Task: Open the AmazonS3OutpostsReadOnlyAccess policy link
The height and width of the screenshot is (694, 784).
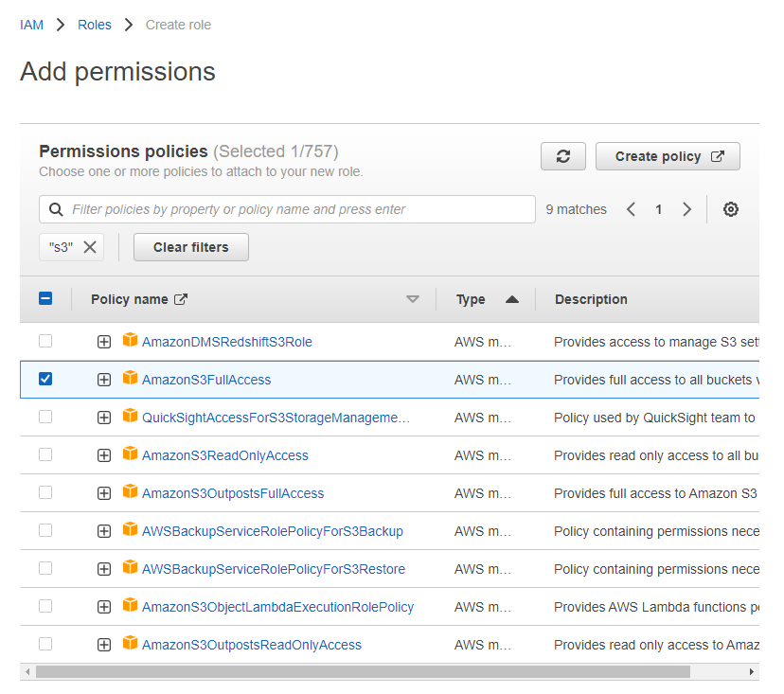Action: pyautogui.click(x=252, y=645)
